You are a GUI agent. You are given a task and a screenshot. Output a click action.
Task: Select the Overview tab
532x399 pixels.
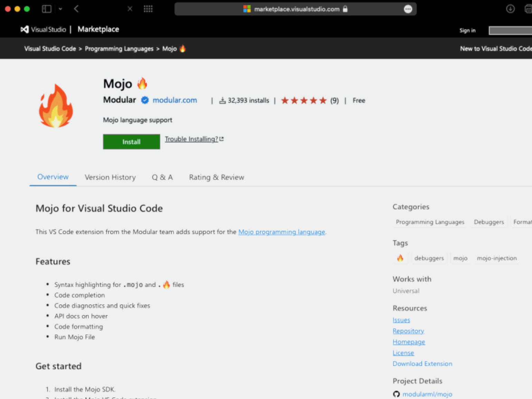(53, 177)
